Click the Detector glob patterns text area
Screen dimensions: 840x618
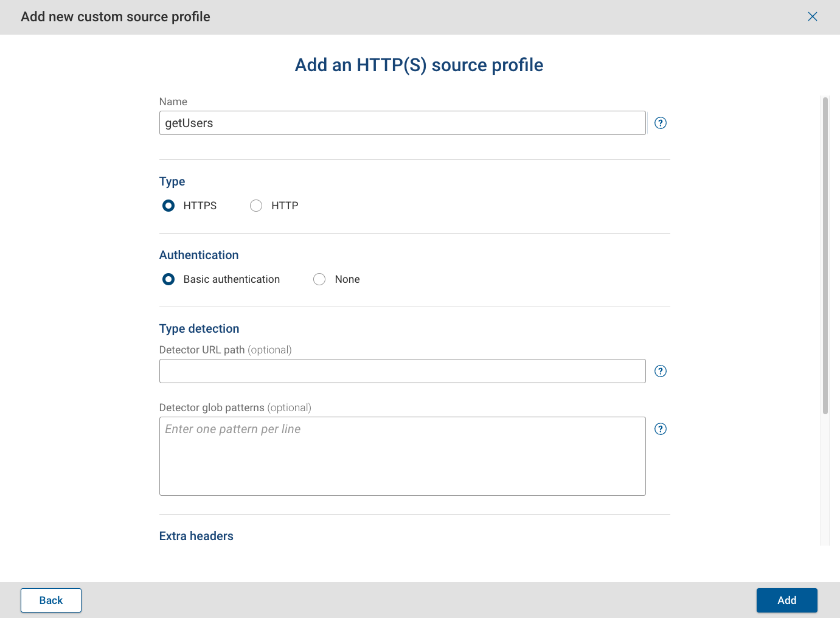point(401,456)
